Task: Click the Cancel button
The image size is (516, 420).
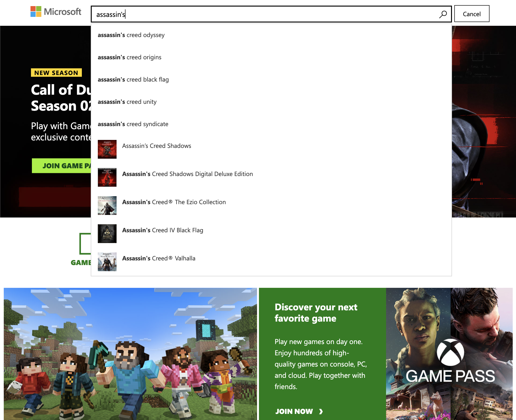Action: coord(471,14)
